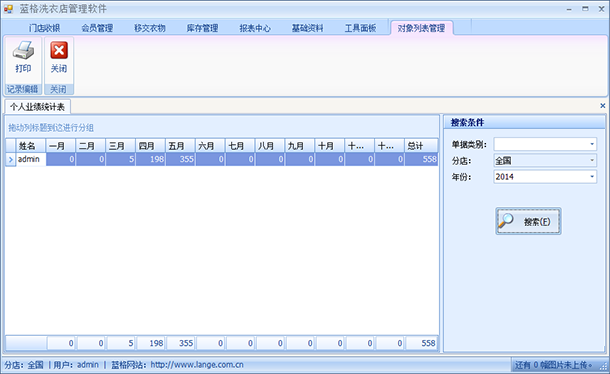Open the 单据类别 dropdown
Screen dimensions: 610x374
point(592,144)
